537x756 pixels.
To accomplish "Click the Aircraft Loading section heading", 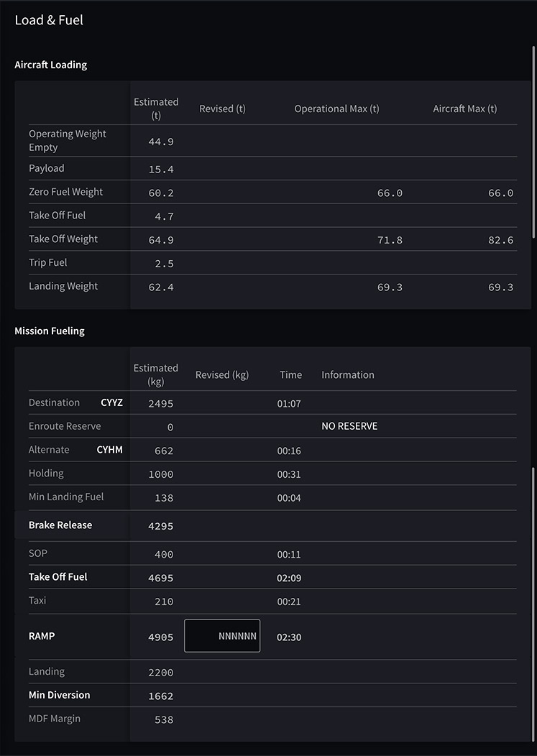I will (50, 65).
